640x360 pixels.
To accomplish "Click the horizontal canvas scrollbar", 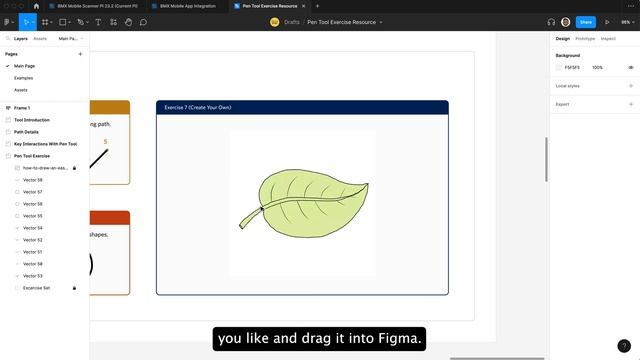I will pyautogui.click(x=497, y=358).
